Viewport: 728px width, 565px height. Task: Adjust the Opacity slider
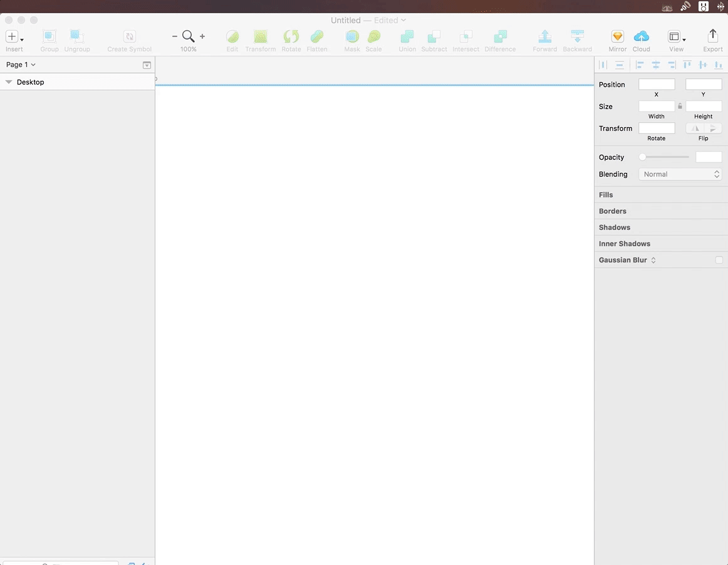coord(664,157)
